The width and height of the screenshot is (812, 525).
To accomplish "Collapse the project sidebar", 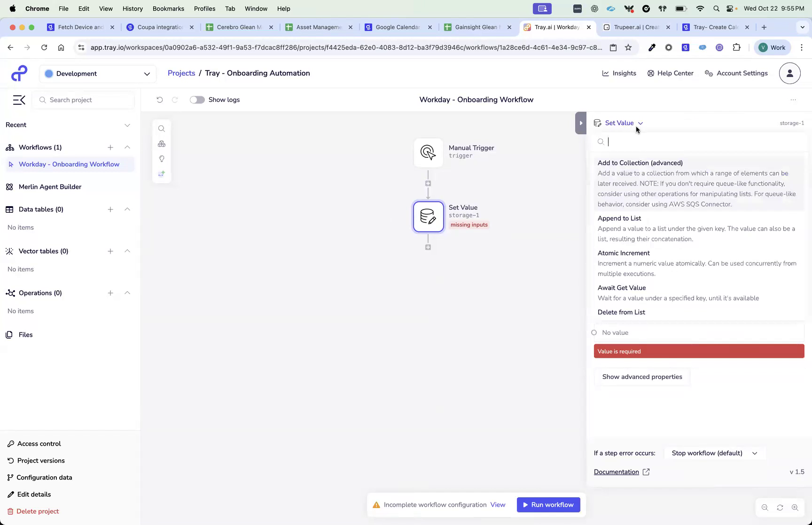I will pyautogui.click(x=19, y=100).
